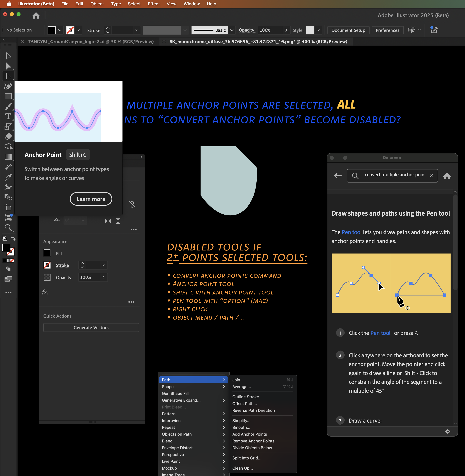
Task: Select the Type tool
Action: pos(8,116)
